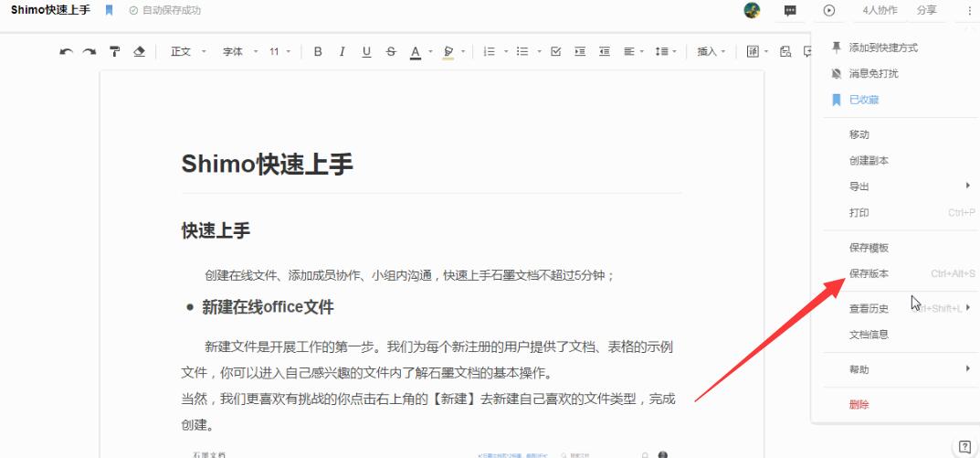Start presentation mode play icon
980x458 pixels.
click(x=828, y=11)
